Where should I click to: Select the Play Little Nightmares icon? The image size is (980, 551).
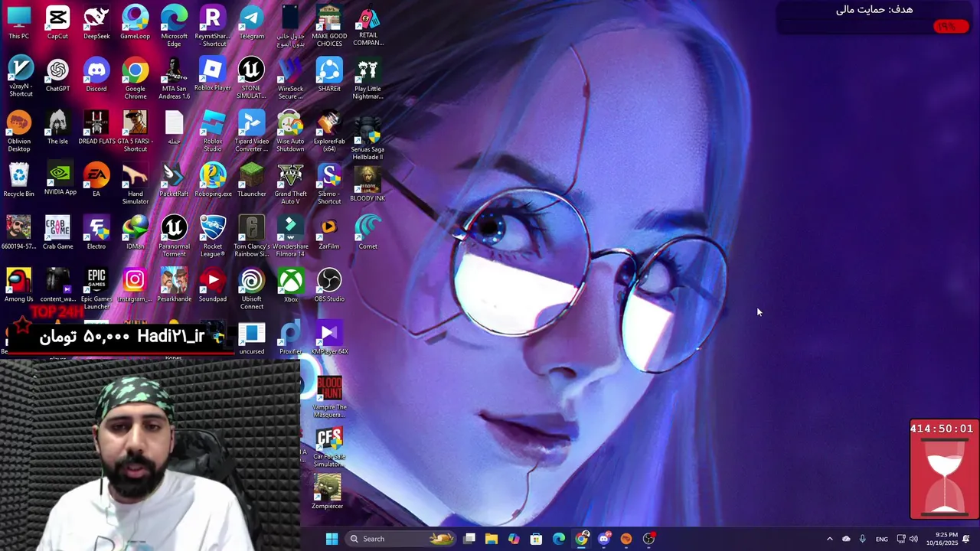pyautogui.click(x=367, y=78)
